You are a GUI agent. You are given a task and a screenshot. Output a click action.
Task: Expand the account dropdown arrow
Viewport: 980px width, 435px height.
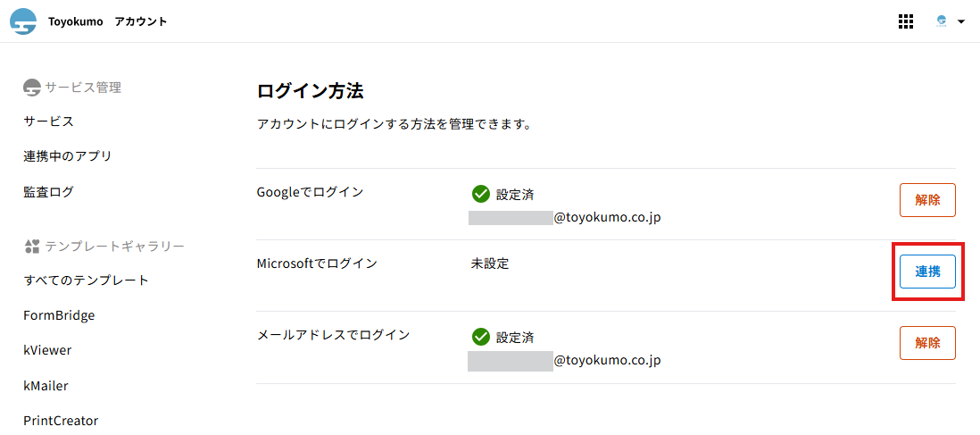coord(961,21)
